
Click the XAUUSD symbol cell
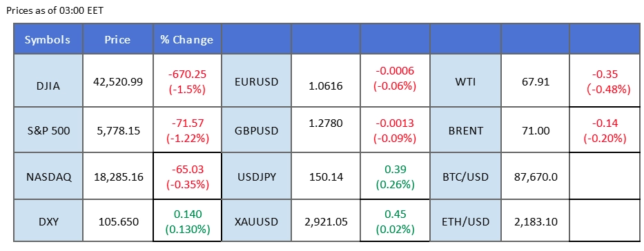(256, 221)
